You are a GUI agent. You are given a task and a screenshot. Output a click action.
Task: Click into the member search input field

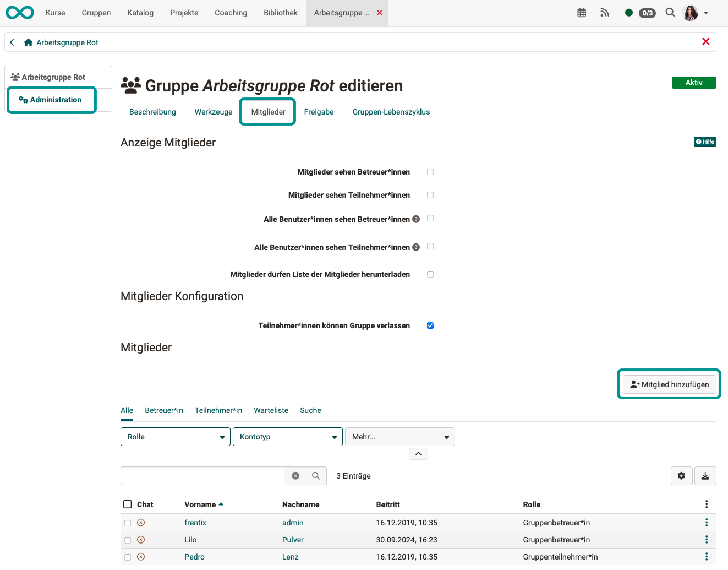[x=202, y=476]
